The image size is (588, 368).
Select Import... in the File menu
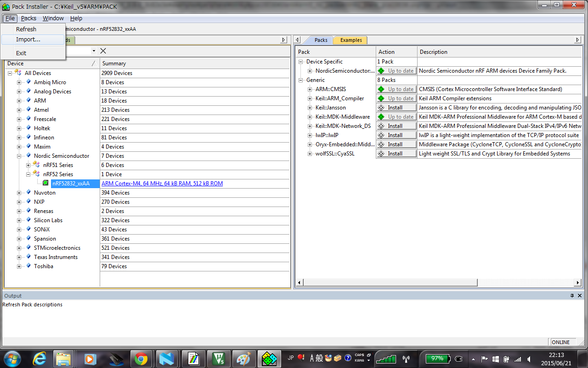28,40
